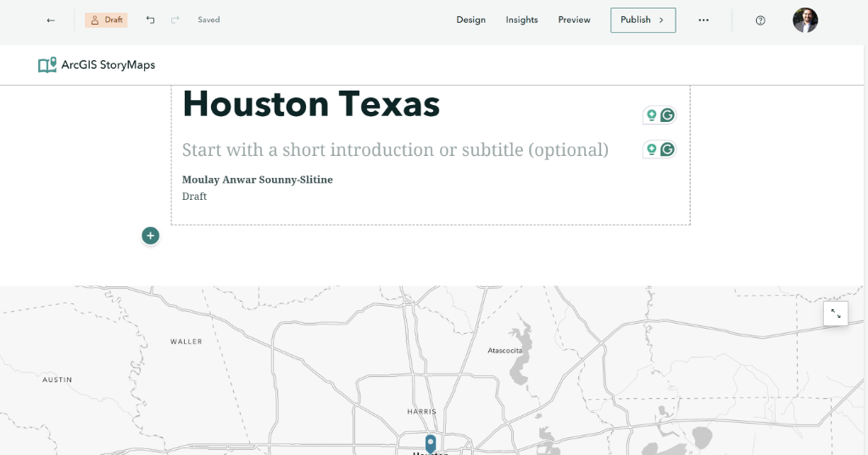Edit the Houston Texas title
868x455 pixels.
point(311,104)
